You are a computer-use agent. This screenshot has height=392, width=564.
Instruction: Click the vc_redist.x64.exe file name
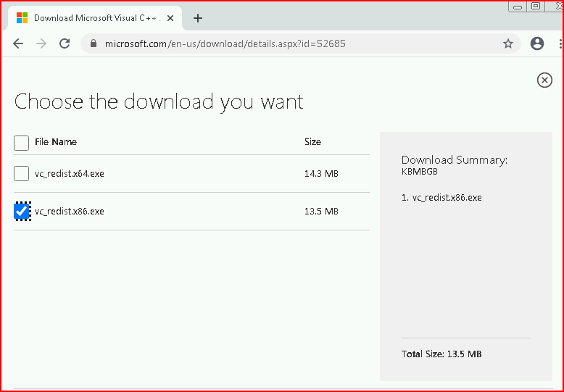pos(70,174)
